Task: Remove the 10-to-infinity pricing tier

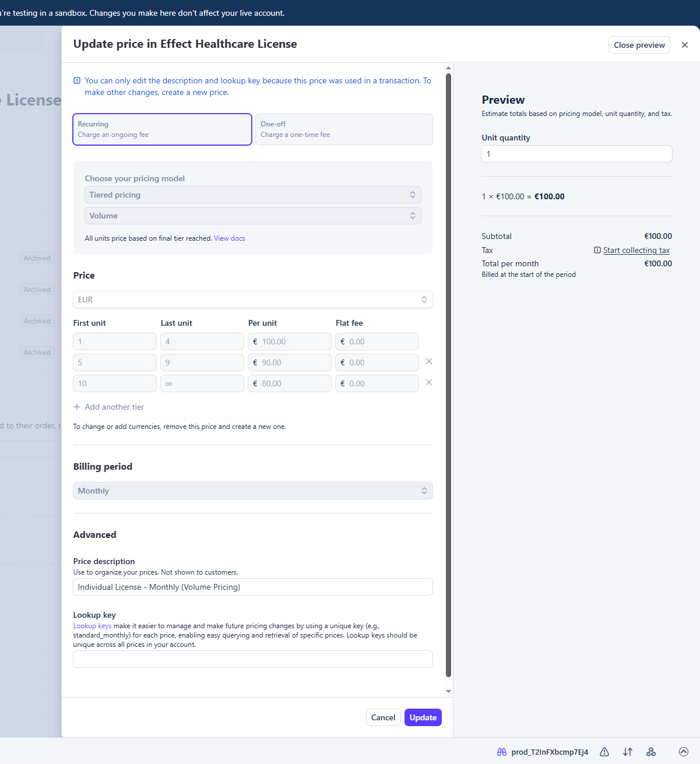Action: pos(428,383)
